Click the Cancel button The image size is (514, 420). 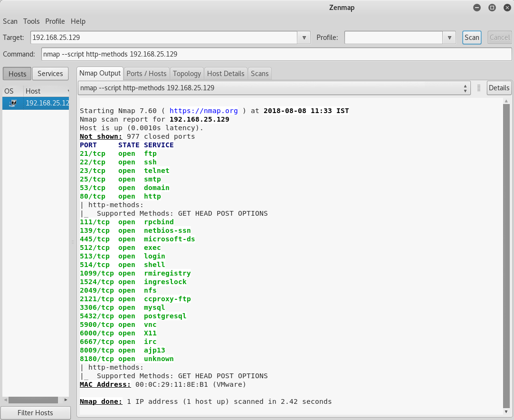(x=500, y=38)
